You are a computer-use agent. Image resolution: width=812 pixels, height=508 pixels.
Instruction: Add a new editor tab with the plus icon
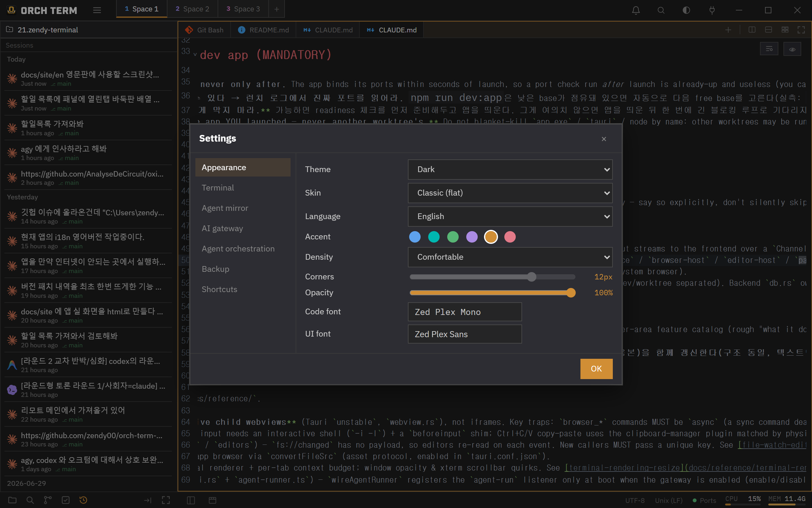[728, 30]
